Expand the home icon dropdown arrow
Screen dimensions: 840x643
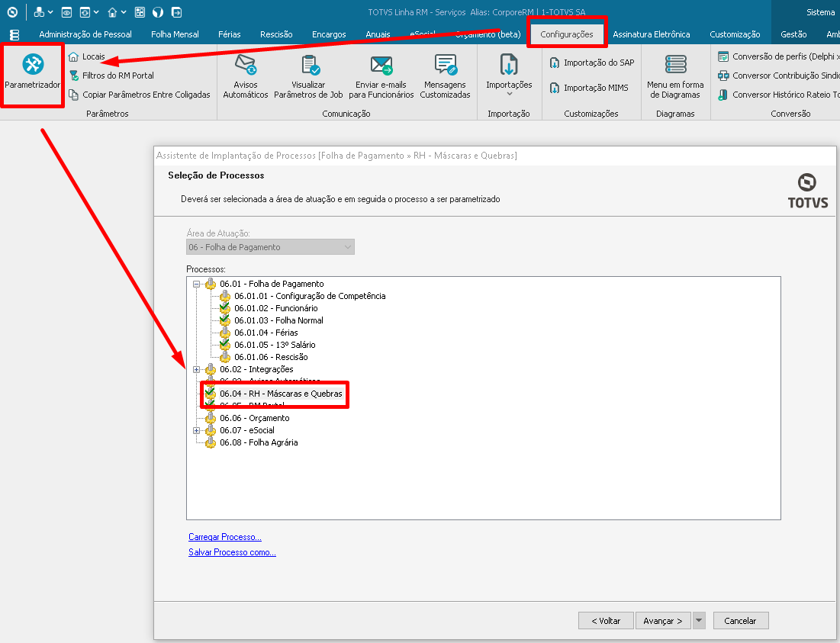pos(124,11)
